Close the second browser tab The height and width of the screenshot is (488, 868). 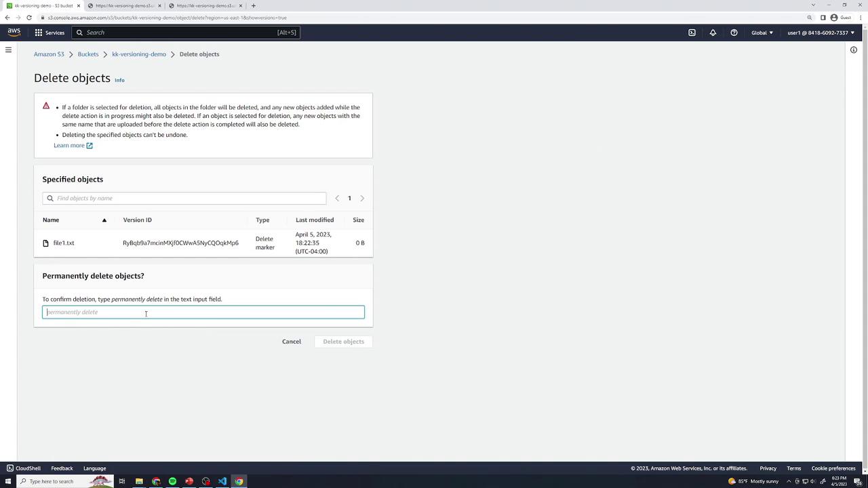tap(159, 5)
